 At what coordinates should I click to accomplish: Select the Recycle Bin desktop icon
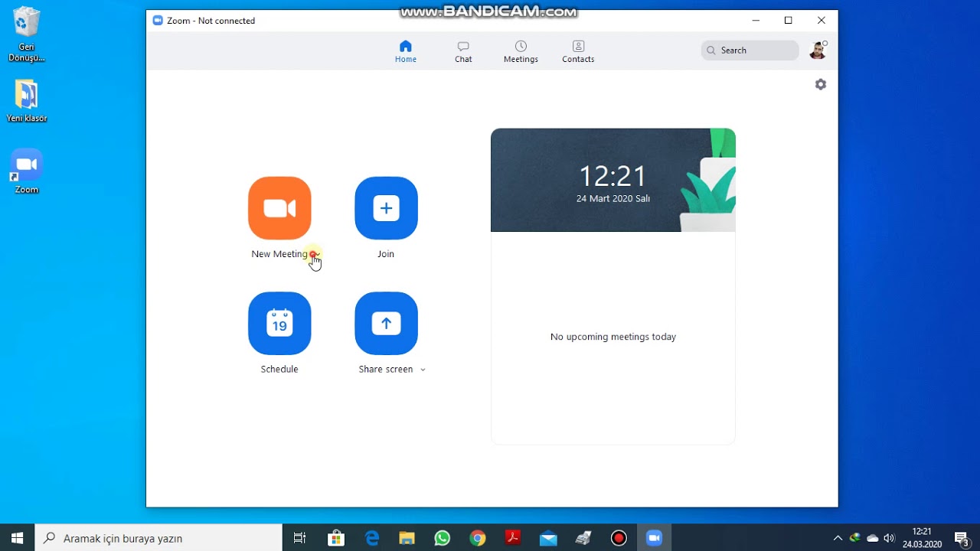click(x=27, y=34)
